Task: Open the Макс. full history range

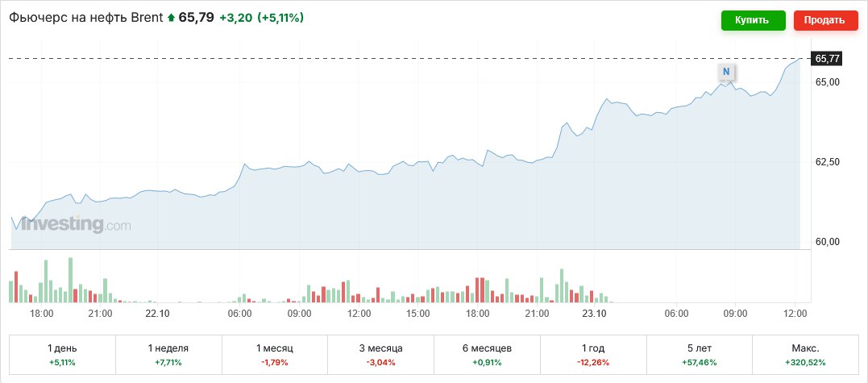Action: tap(804, 355)
